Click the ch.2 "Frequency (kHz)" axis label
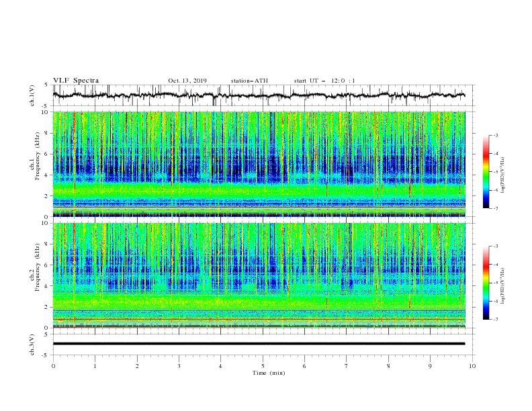The width and height of the screenshot is (532, 411). [x=37, y=267]
